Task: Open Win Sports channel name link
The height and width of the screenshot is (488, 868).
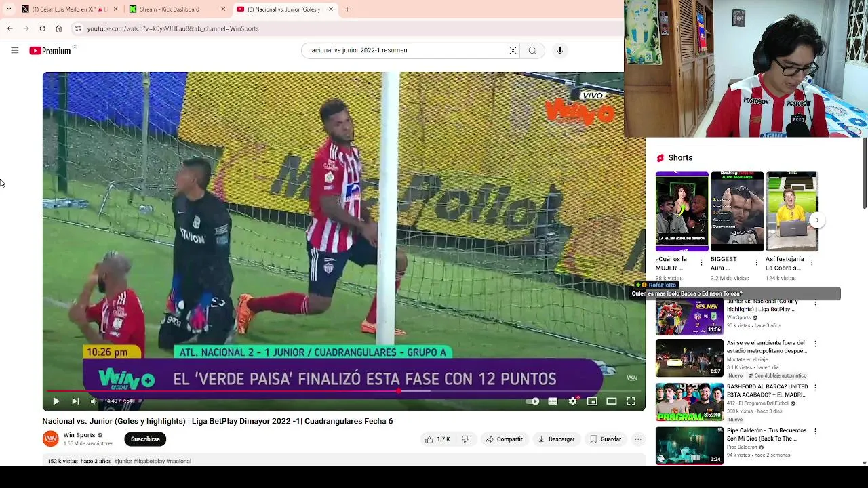Action: [79, 435]
